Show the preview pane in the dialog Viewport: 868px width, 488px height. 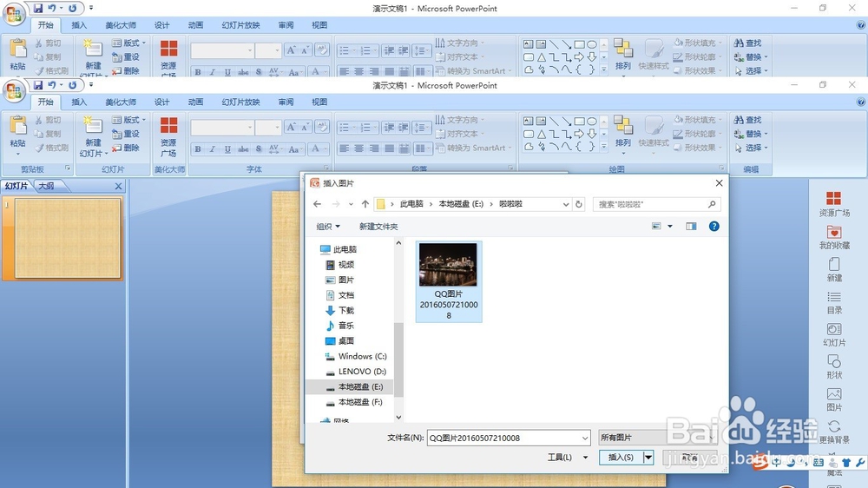click(691, 226)
